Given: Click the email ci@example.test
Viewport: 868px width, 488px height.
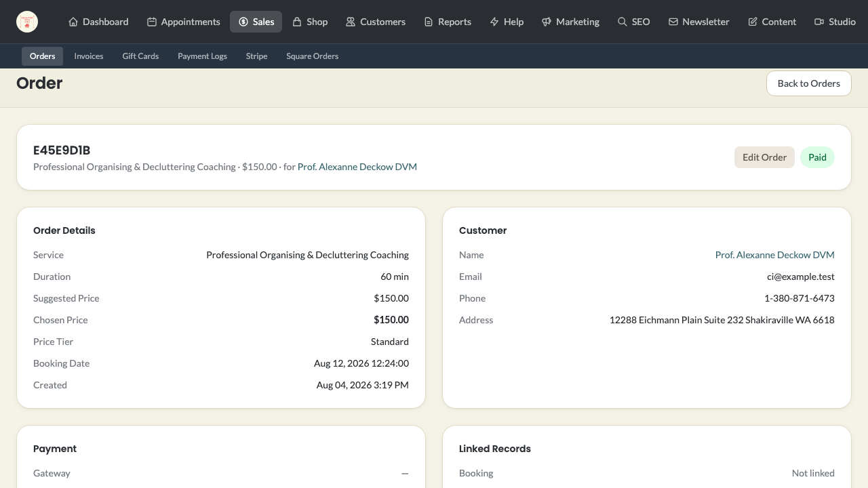Looking at the screenshot, I should pos(801,277).
